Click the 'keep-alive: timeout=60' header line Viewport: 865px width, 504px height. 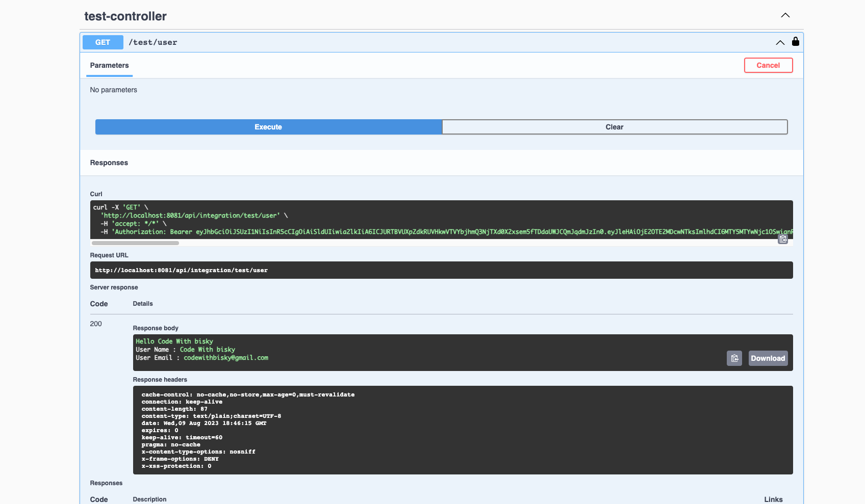click(182, 437)
